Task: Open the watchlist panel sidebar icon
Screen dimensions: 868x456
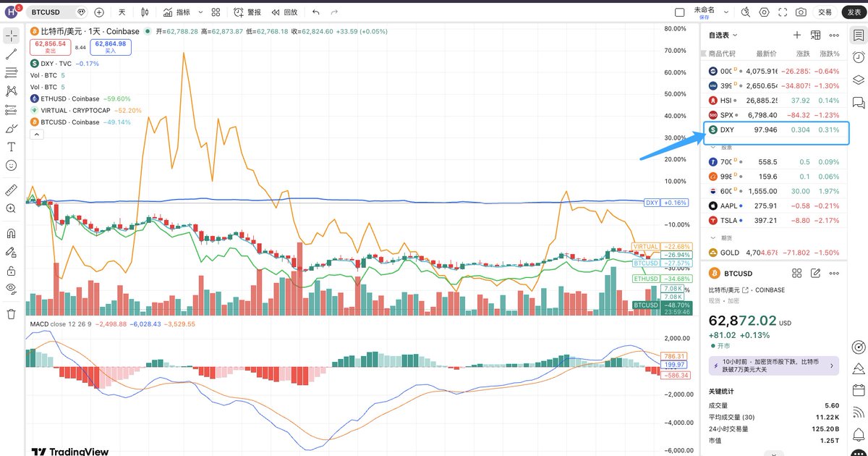Action: pyautogui.click(x=858, y=35)
